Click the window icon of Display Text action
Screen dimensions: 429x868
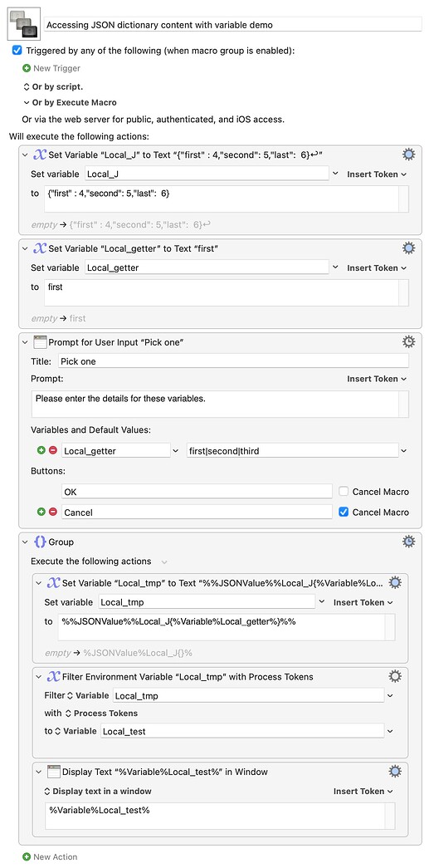tap(54, 772)
